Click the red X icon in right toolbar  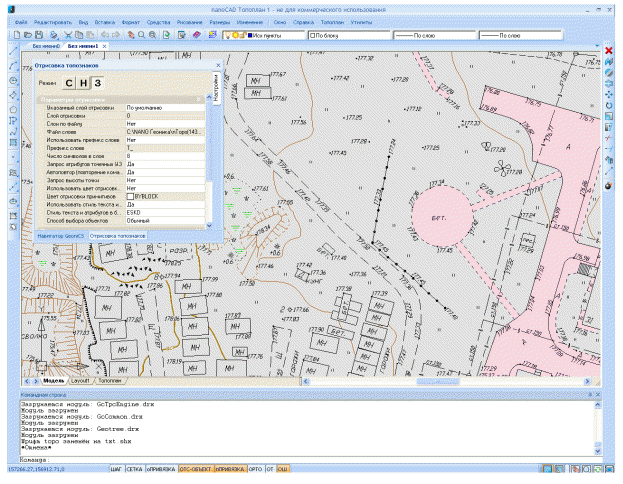click(x=609, y=50)
